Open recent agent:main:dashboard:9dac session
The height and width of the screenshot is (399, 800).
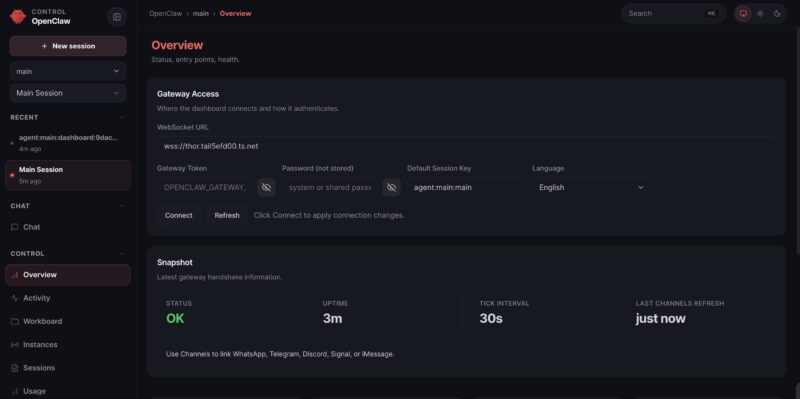68,143
